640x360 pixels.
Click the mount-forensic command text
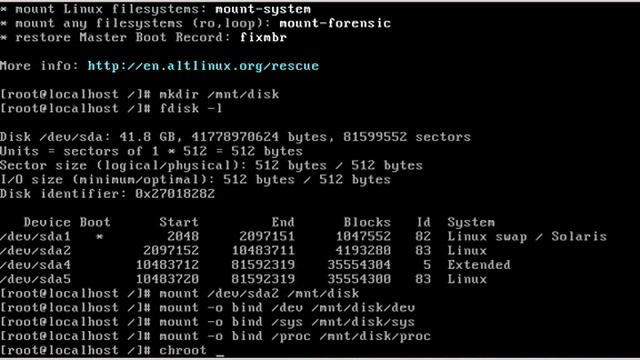tap(335, 23)
